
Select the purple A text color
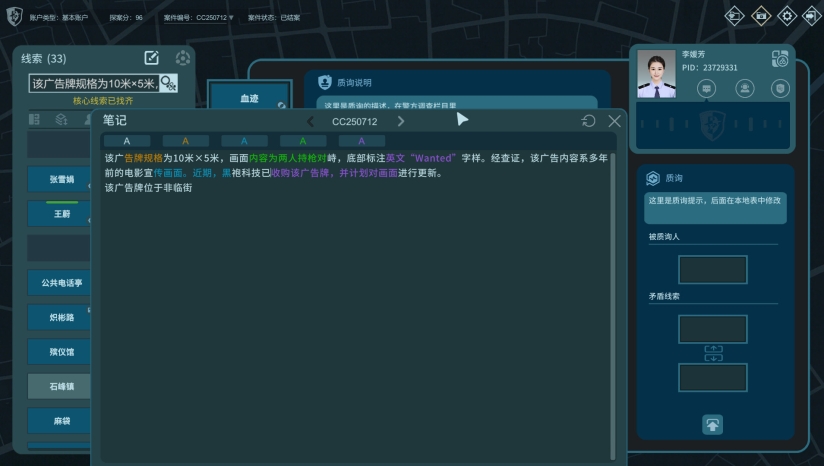point(361,141)
